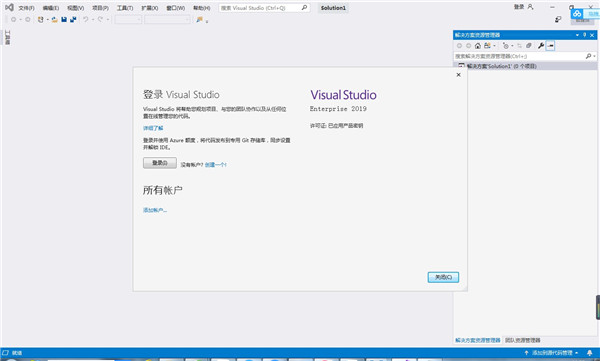The width and height of the screenshot is (600, 361).
Task: Close the Solution Explorer panel
Action: click(592, 35)
